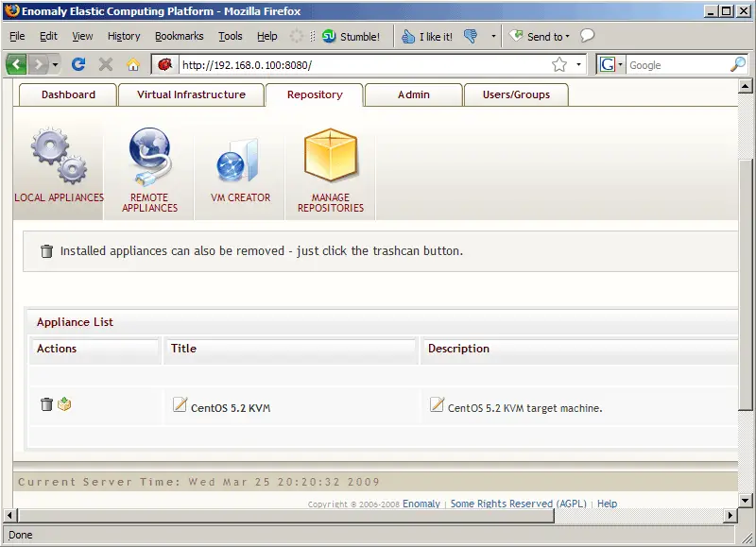Open the Local Appliances section icon
Image resolution: width=756 pixels, height=547 pixels.
point(59,157)
